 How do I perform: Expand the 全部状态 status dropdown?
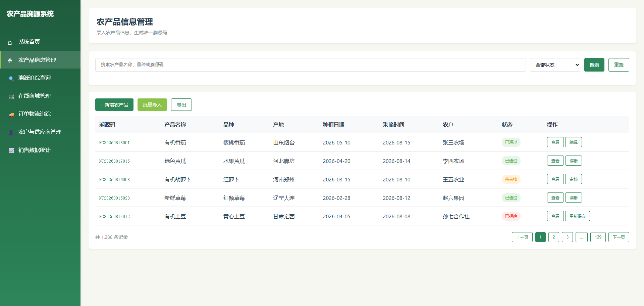pos(555,65)
